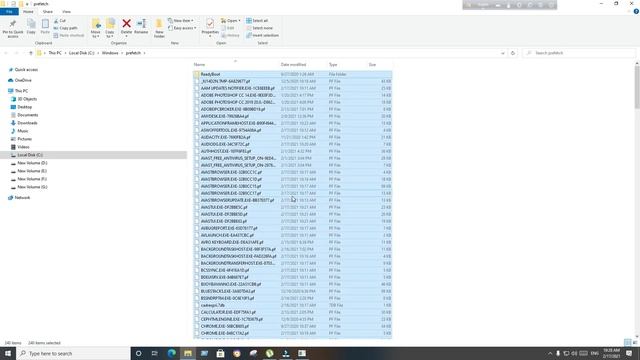Open Microsoft Edge from taskbar
Screen dimensions: 640x360
point(171,353)
